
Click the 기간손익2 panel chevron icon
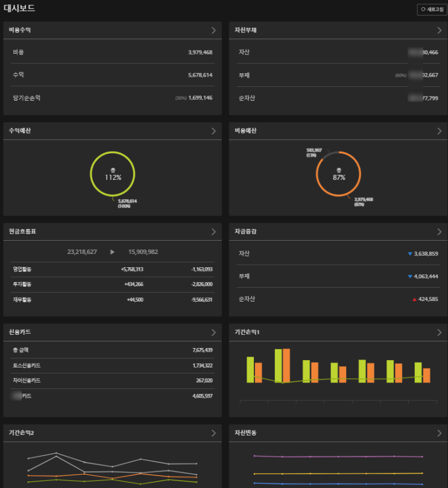(213, 433)
